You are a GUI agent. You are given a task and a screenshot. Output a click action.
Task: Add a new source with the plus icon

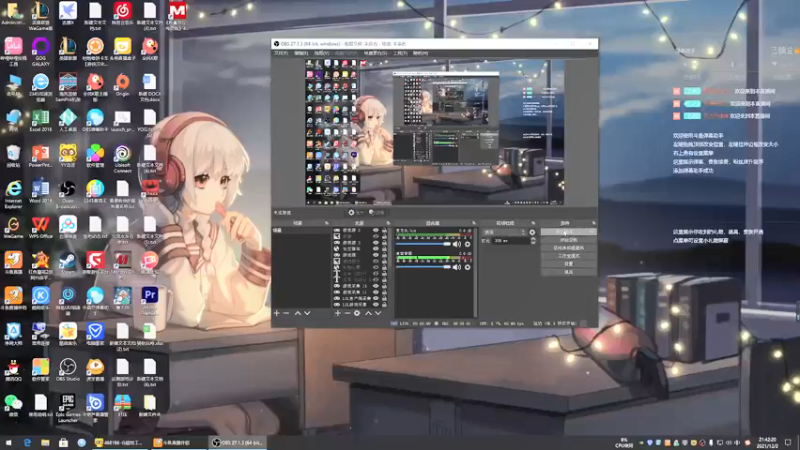(338, 313)
